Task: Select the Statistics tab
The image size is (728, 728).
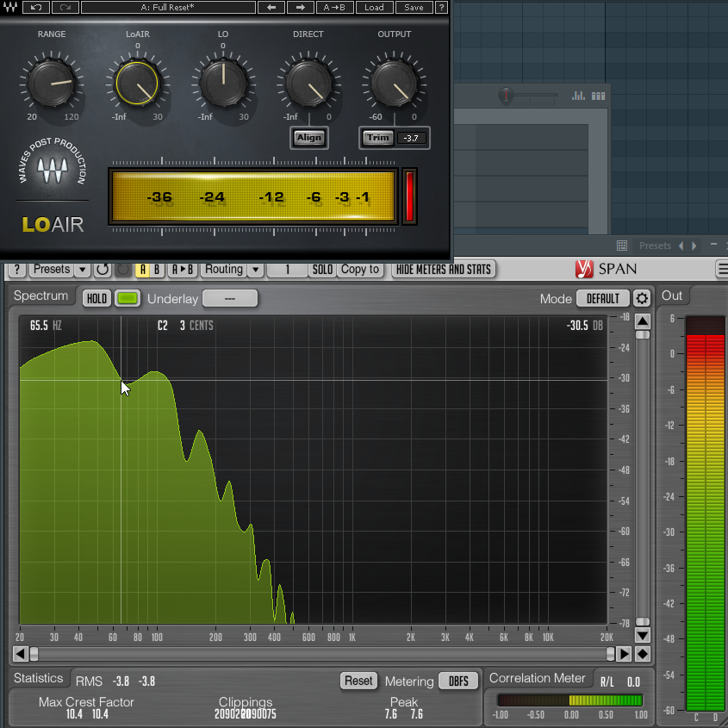Action: click(39, 678)
